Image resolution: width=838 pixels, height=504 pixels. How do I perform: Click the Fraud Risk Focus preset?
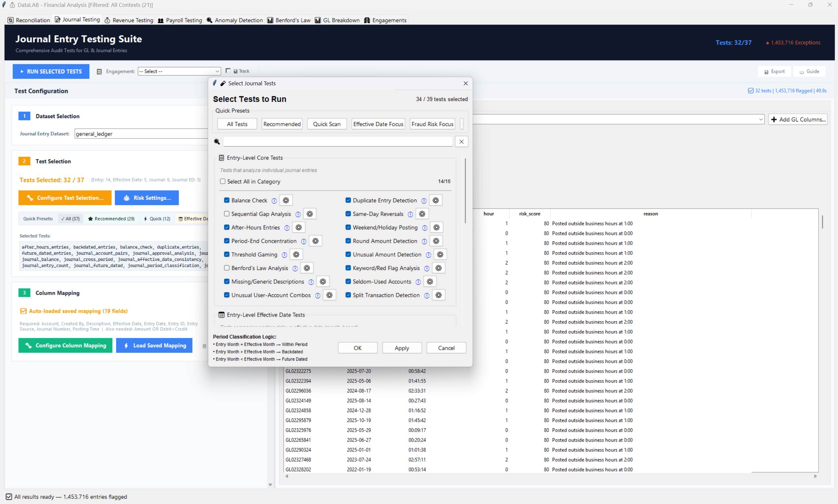click(432, 124)
